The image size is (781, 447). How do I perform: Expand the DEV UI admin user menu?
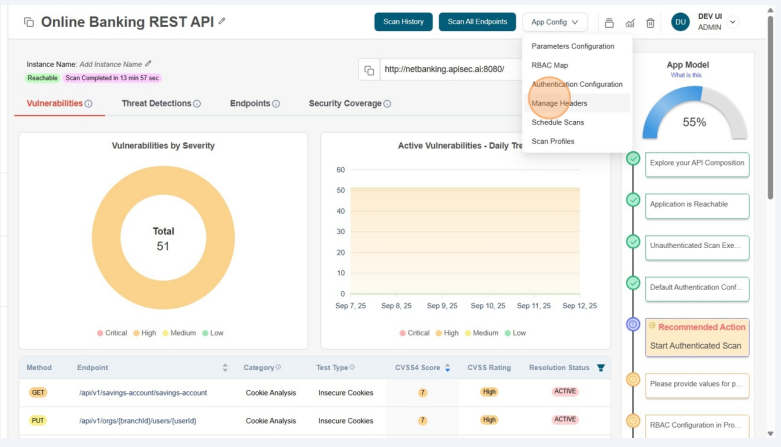[733, 22]
